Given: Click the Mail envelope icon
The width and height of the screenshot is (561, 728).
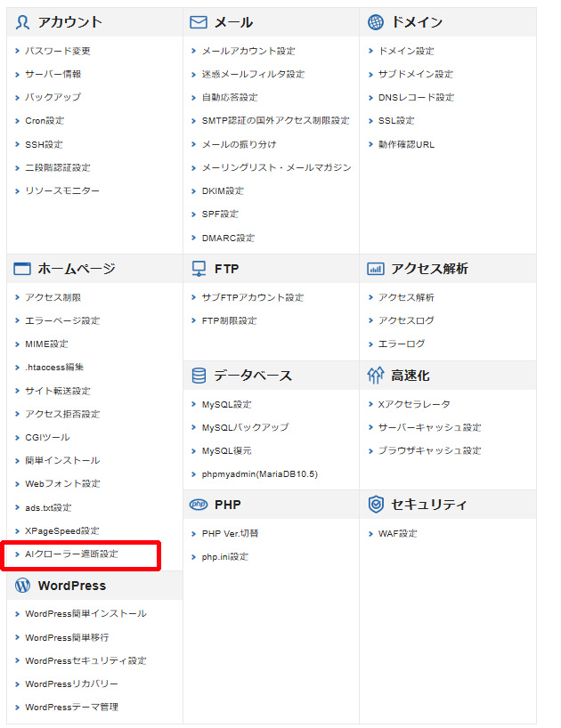Looking at the screenshot, I should click(199, 22).
